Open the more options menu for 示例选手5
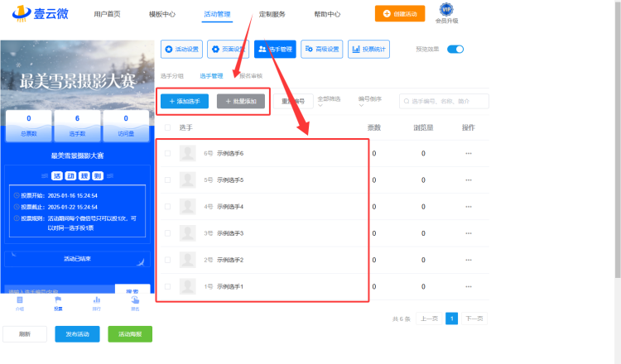 coord(469,180)
